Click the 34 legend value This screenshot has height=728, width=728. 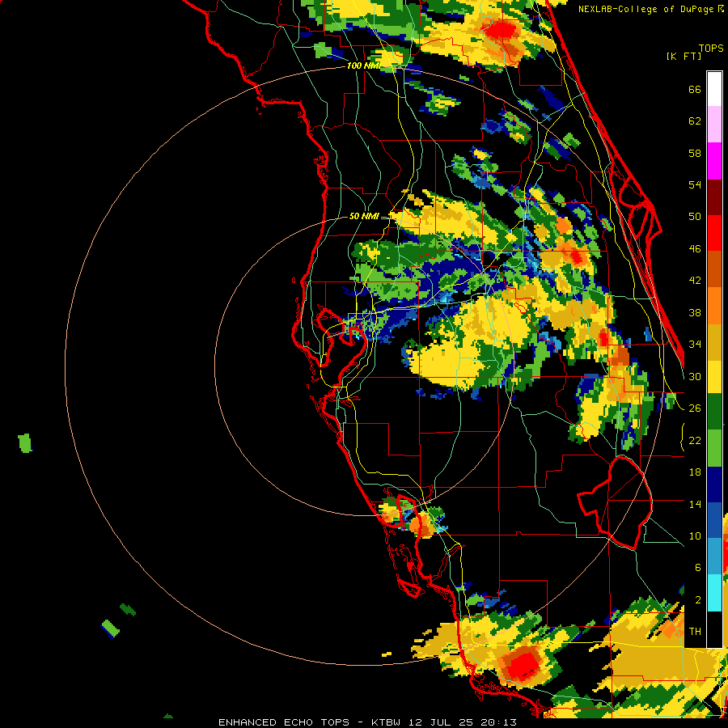(695, 344)
